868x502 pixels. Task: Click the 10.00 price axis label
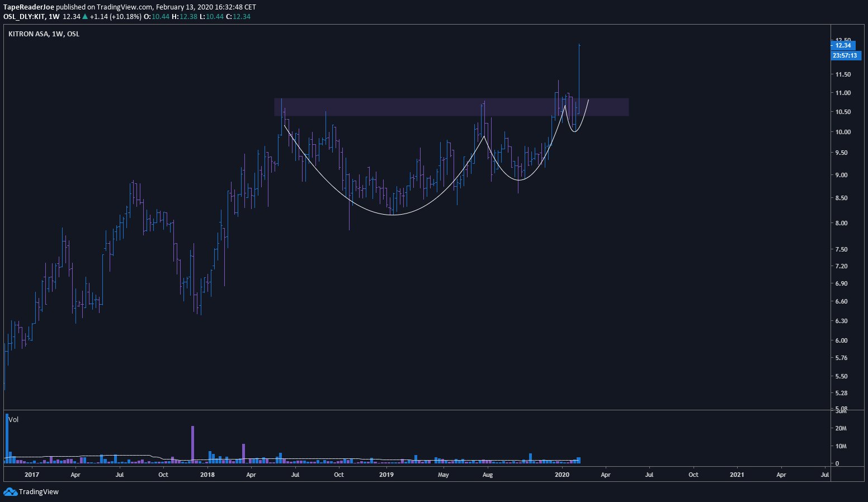click(843, 132)
